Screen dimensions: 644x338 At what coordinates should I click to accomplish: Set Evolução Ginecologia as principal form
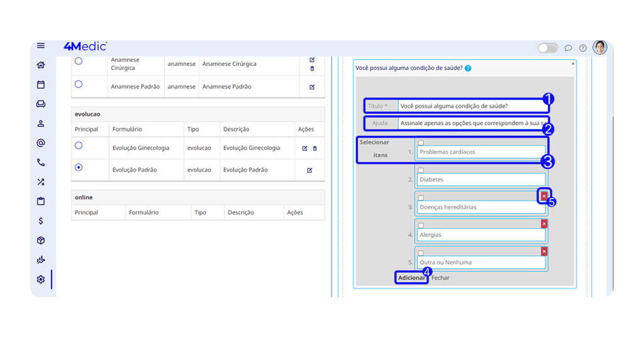[x=79, y=146]
